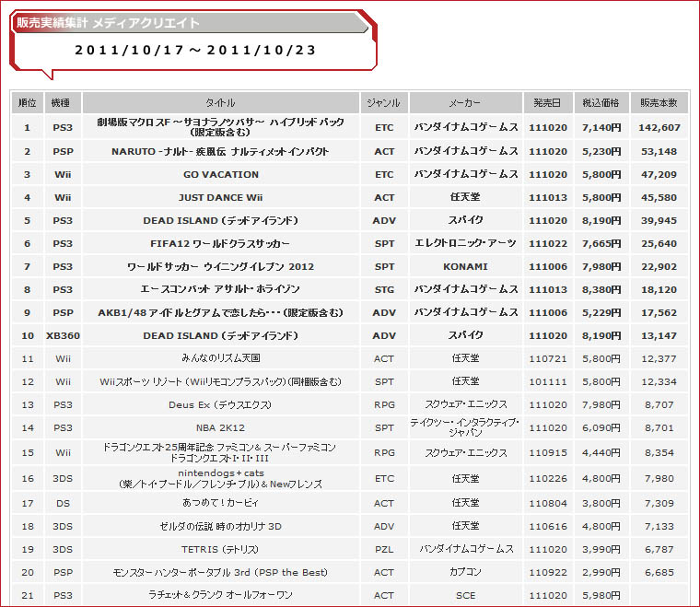Viewport: 700px width, 607px height.
Task: Click the sales figure 45,580
Action: (659, 197)
